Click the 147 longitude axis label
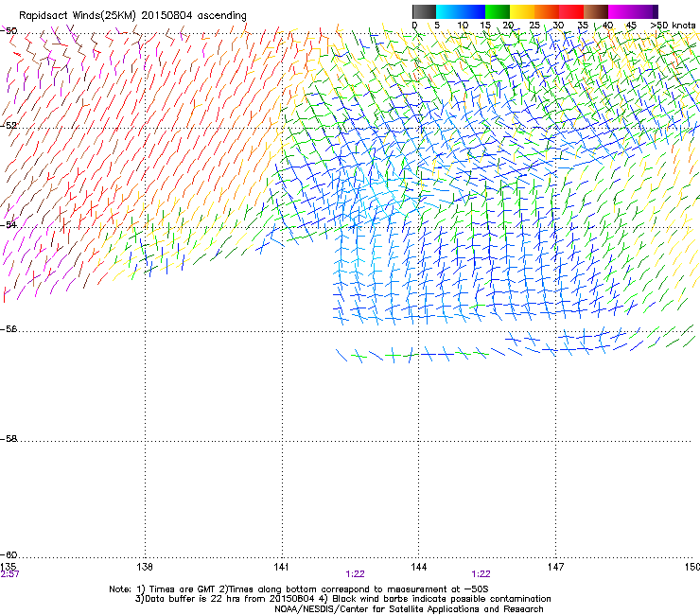The height and width of the screenshot is (615, 700). coord(555,567)
